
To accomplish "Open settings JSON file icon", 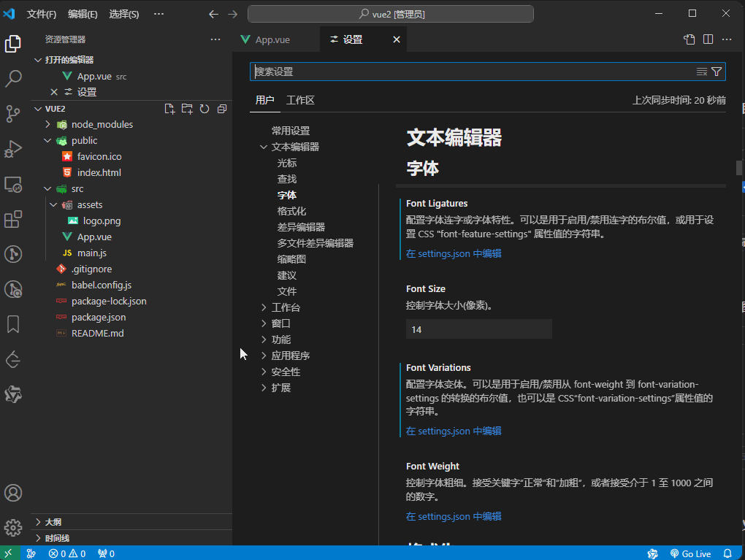I will [689, 39].
